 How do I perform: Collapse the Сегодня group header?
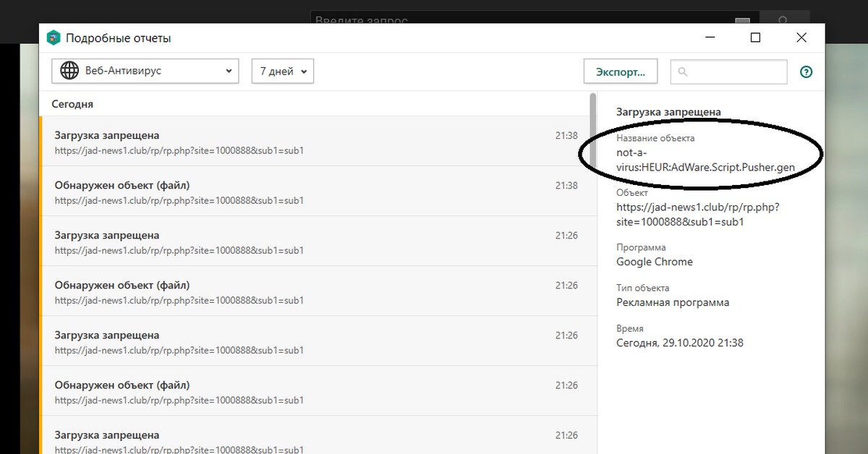coord(72,104)
